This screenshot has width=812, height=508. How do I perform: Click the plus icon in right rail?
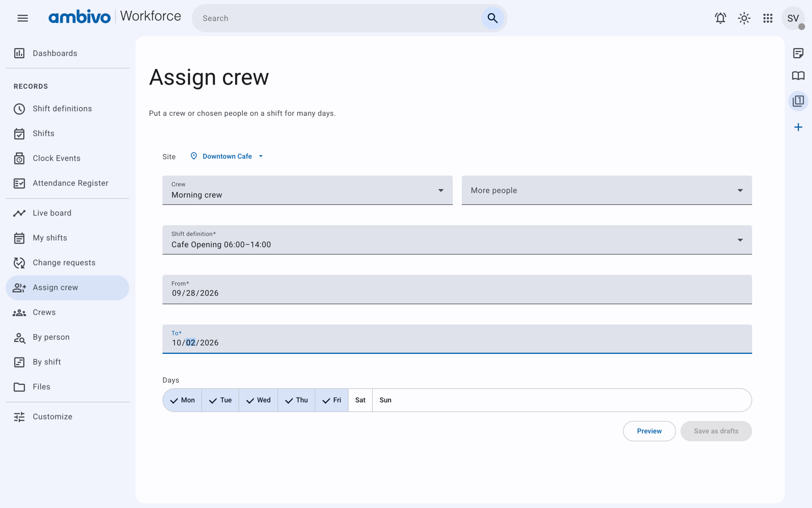click(x=798, y=127)
